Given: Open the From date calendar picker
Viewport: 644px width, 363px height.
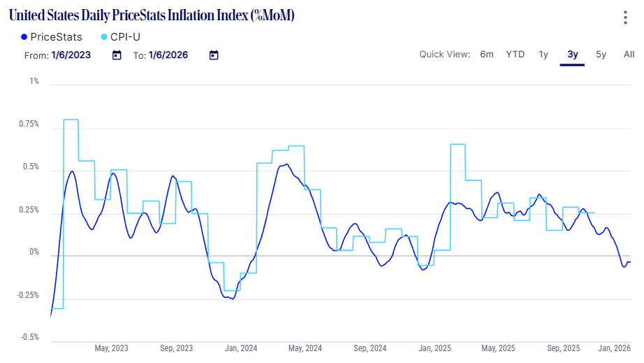Looking at the screenshot, I should [117, 55].
